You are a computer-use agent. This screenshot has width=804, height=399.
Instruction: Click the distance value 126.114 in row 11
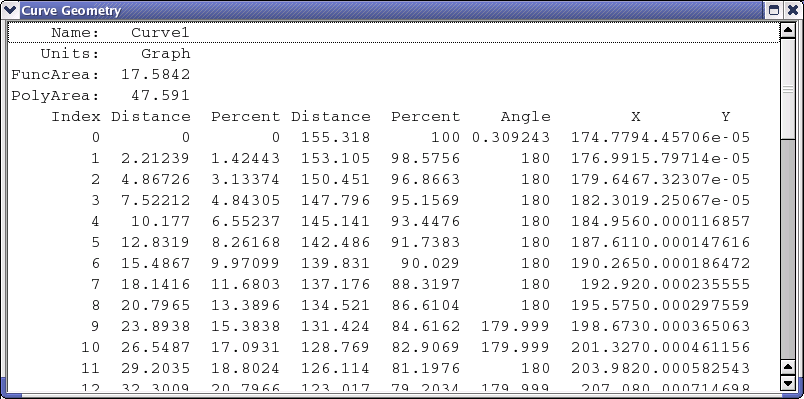335,368
